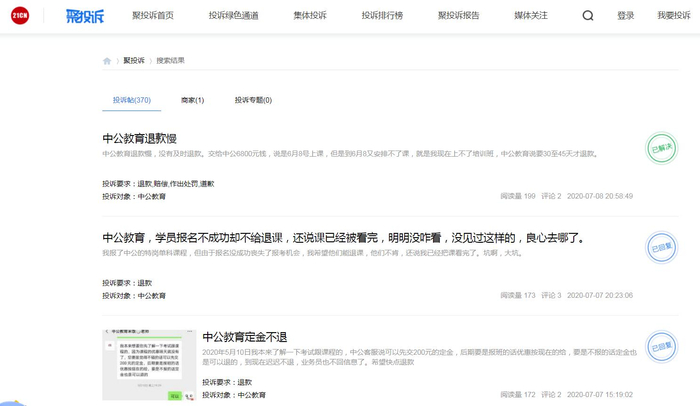Click the 搜索结果 breadcrumb text
This screenshot has width=700, height=406.
pos(170,60)
